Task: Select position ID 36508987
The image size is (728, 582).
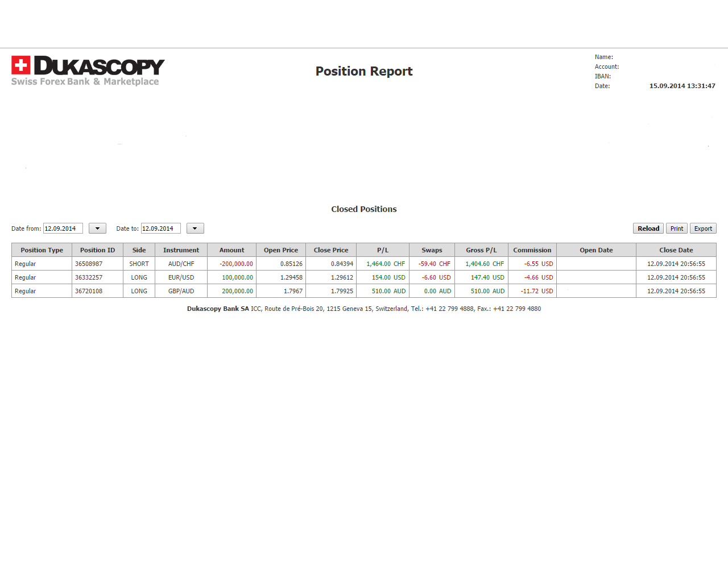Action: (x=89, y=264)
